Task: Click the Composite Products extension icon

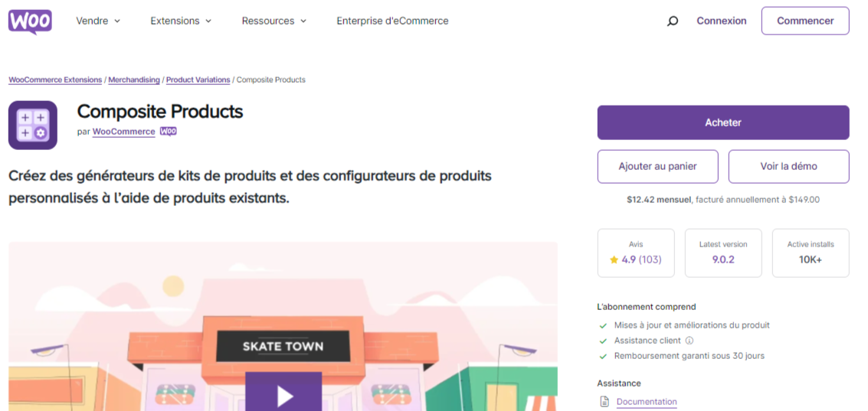Action: coord(33,125)
